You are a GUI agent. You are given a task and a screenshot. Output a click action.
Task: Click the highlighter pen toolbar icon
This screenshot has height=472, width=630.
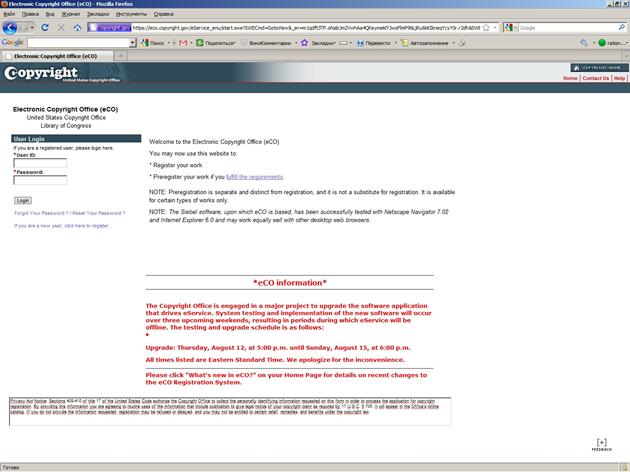click(462, 43)
